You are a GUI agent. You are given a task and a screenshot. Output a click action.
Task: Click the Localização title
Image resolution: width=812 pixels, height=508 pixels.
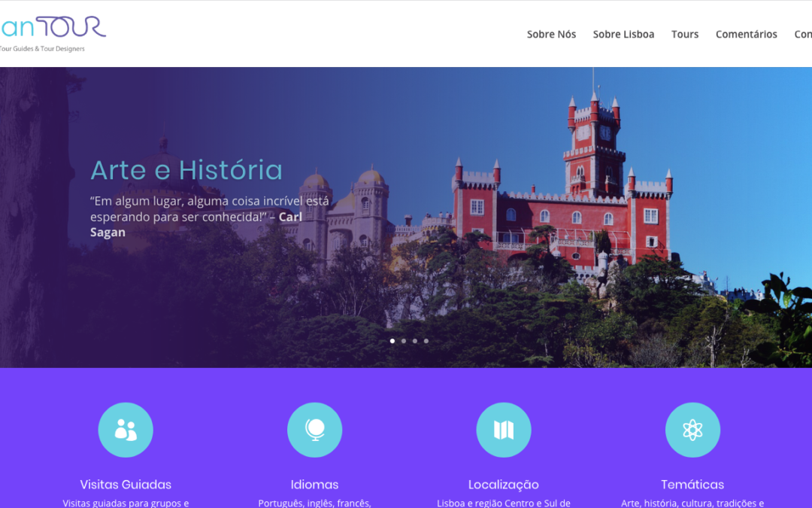503,485
